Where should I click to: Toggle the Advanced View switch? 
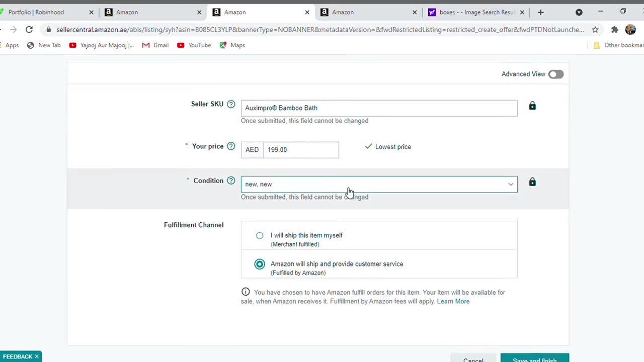(x=556, y=74)
